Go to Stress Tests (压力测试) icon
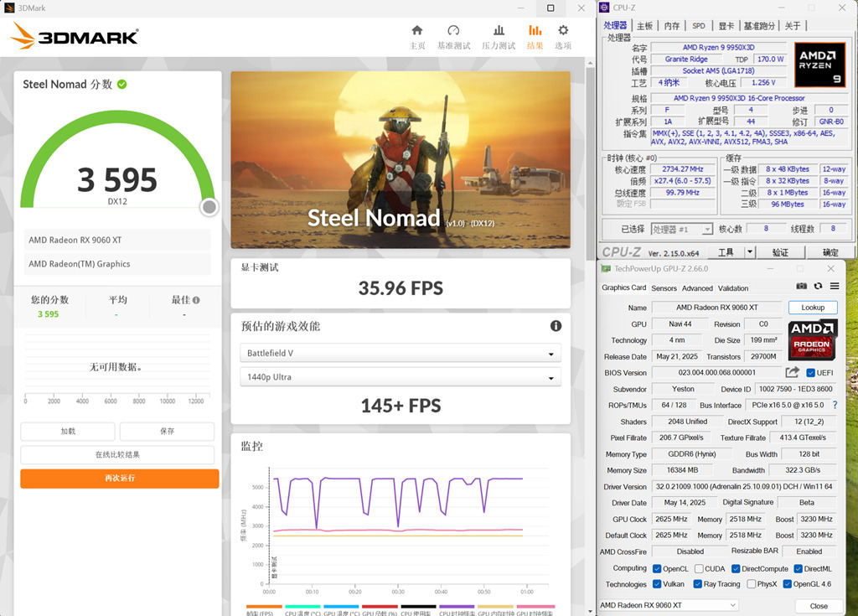Screen dimensions: 858x616 pos(499,31)
